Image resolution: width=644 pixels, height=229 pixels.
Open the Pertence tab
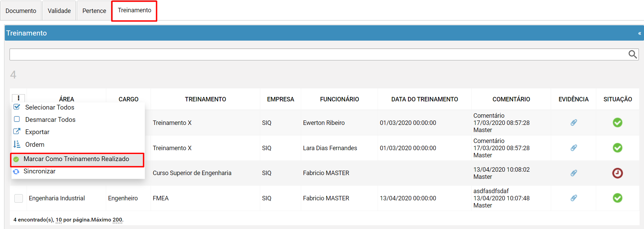point(94,11)
